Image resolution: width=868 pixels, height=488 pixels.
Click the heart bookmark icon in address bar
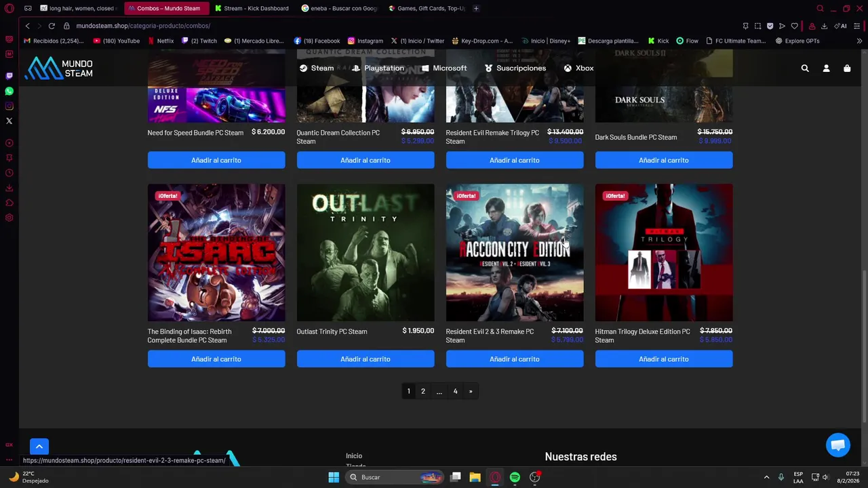pos(794,26)
